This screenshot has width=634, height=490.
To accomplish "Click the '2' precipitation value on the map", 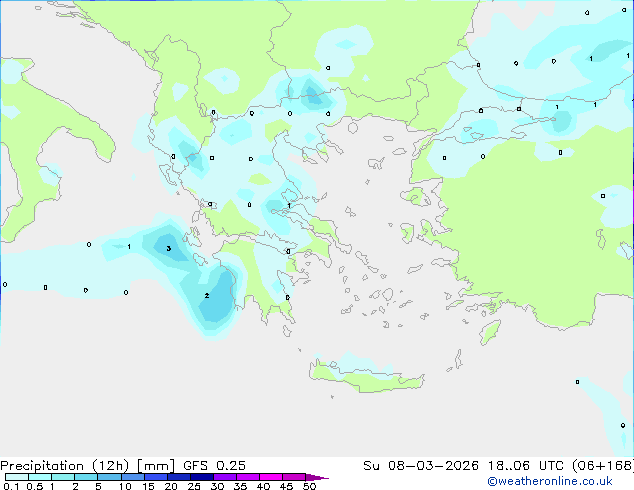I will coord(207,296).
